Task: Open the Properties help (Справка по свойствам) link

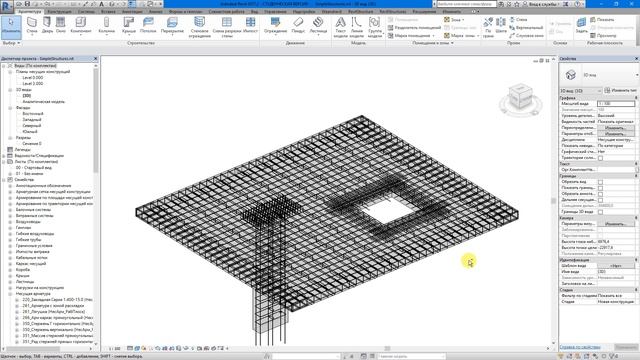Action: click(x=580, y=347)
